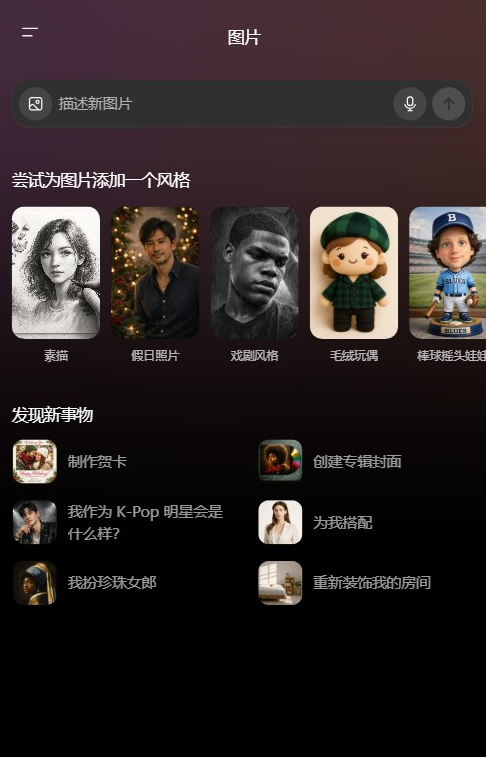The image size is (486, 757).
Task: Open the 重新装饰我的房间 suggestion
Action: pos(372,583)
